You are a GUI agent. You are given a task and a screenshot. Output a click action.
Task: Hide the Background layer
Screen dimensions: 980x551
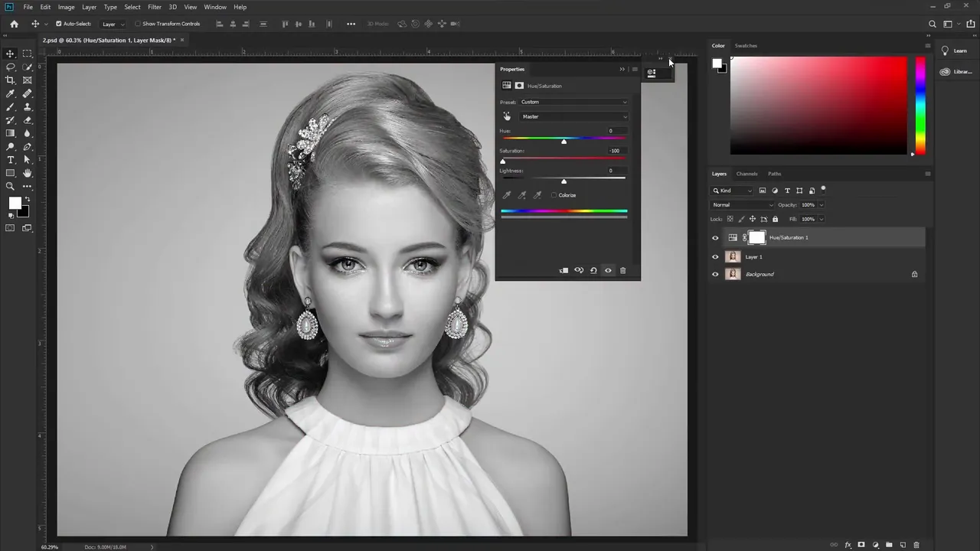(x=715, y=274)
